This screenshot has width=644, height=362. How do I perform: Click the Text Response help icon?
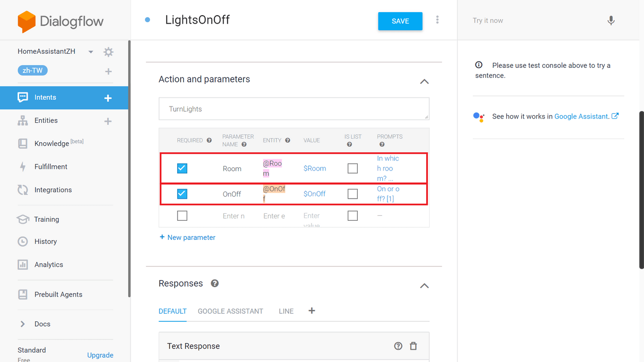coord(398,346)
